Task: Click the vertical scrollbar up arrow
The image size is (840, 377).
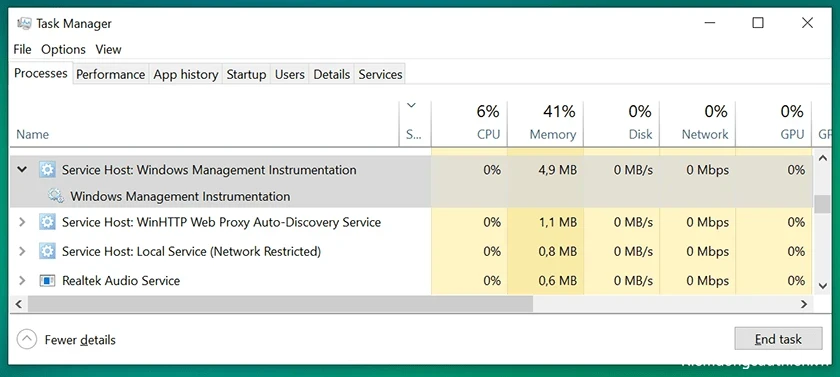Action: [x=822, y=157]
